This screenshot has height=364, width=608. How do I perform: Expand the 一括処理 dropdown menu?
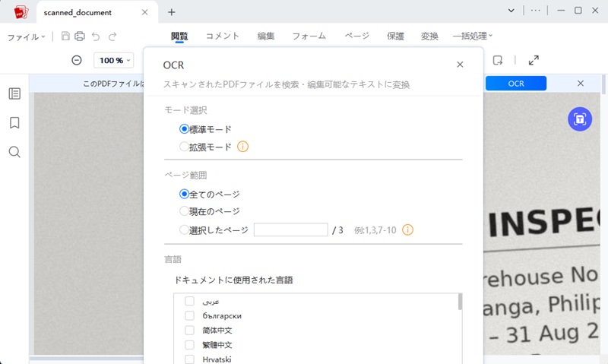click(472, 36)
